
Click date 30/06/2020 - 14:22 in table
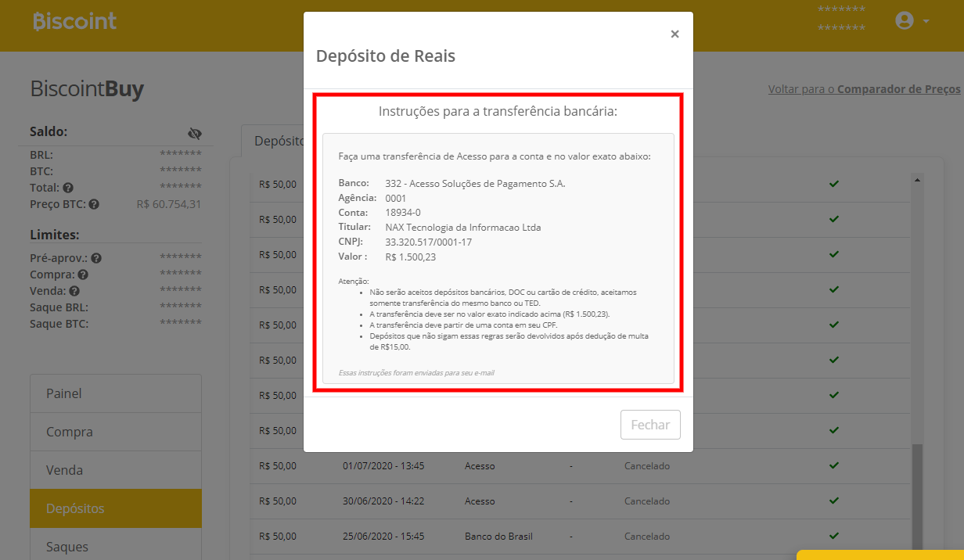[383, 501]
